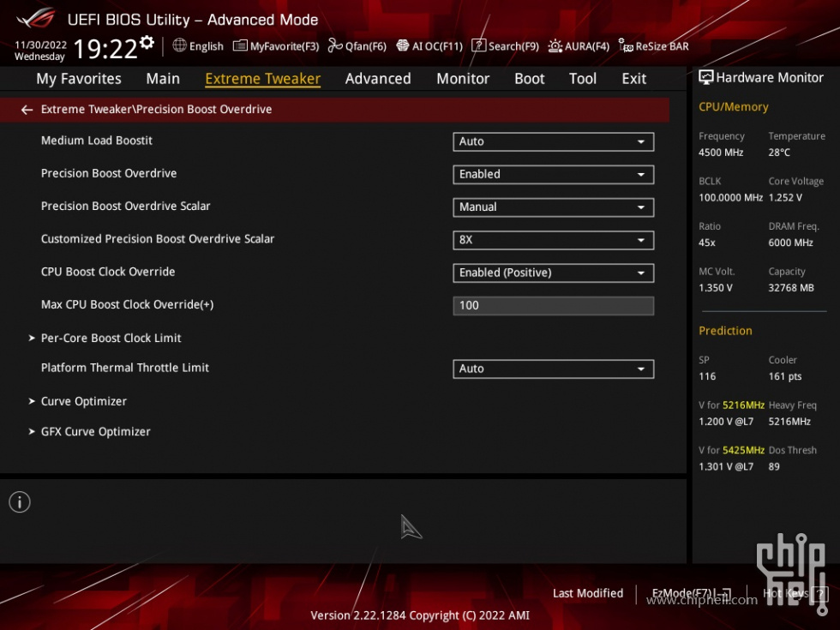Click the 28°C temperature value
This screenshot has height=630, width=840.
[779, 153]
